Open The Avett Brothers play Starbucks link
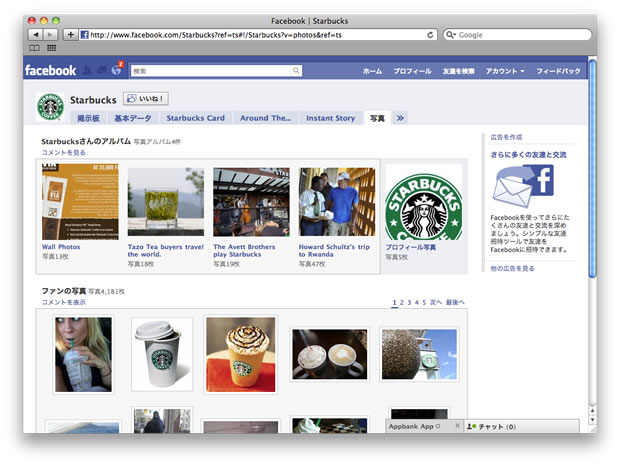The image size is (620, 465). [x=244, y=250]
